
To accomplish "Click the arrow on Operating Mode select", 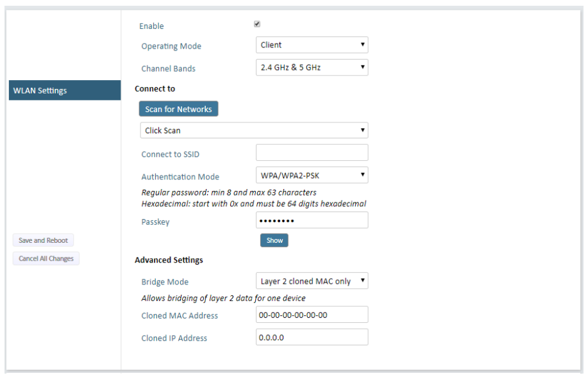I will [363, 45].
